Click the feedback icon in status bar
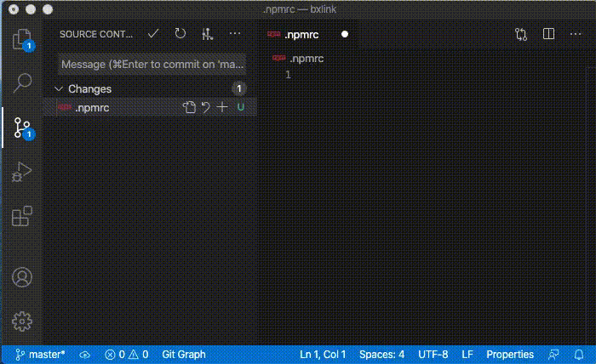Image resolution: width=596 pixels, height=364 pixels. 553,355
